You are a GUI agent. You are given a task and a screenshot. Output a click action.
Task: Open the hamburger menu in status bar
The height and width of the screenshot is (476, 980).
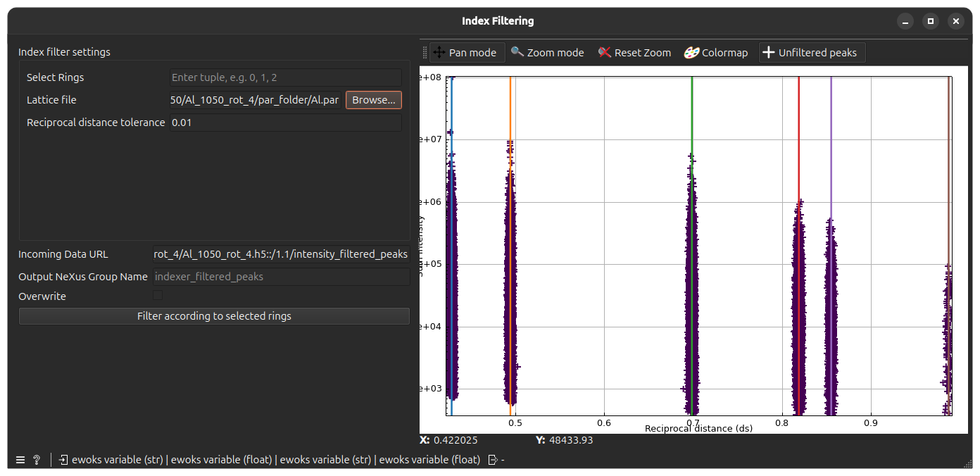(x=20, y=460)
